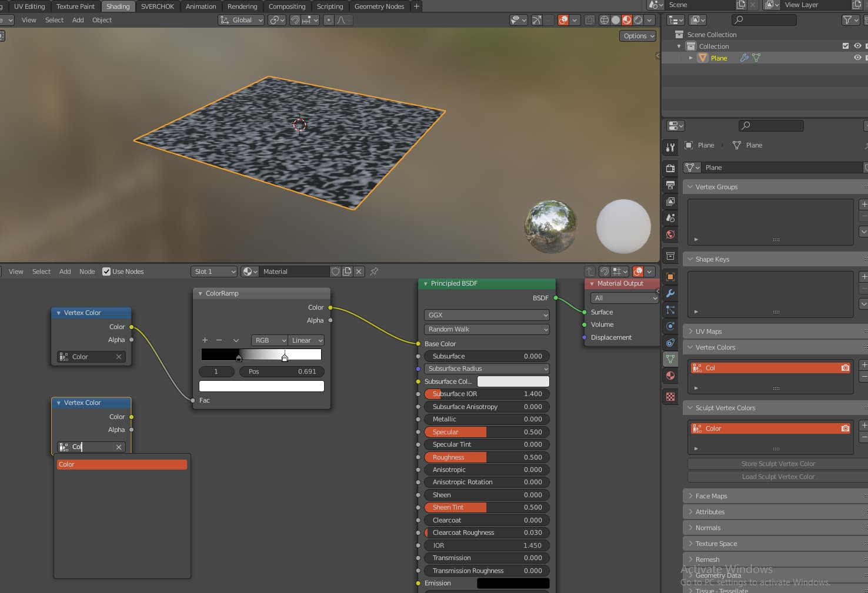Open the Object Data properties tab
The height and width of the screenshot is (593, 868).
(670, 359)
